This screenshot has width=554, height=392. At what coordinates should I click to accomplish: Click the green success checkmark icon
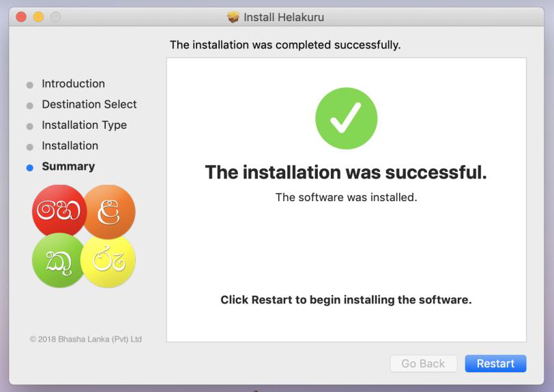pos(347,119)
